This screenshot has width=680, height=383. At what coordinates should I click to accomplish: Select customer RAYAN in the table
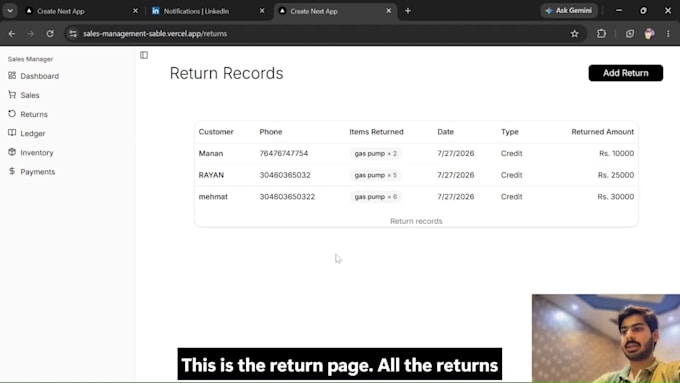tap(211, 175)
